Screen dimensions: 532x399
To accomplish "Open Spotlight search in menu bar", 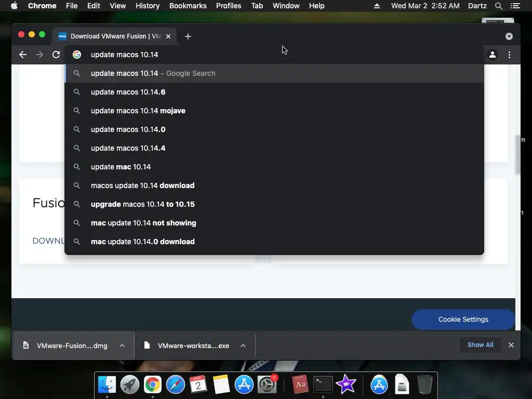I will click(498, 6).
